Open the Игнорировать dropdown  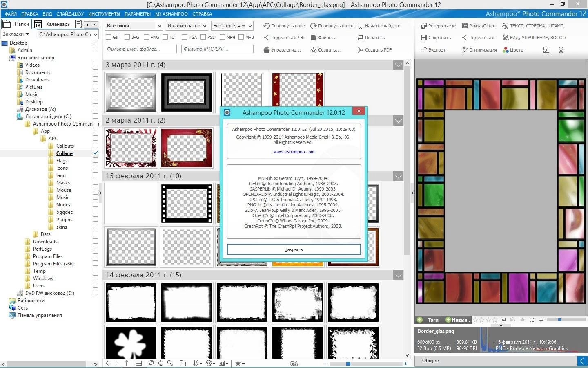[x=187, y=26]
